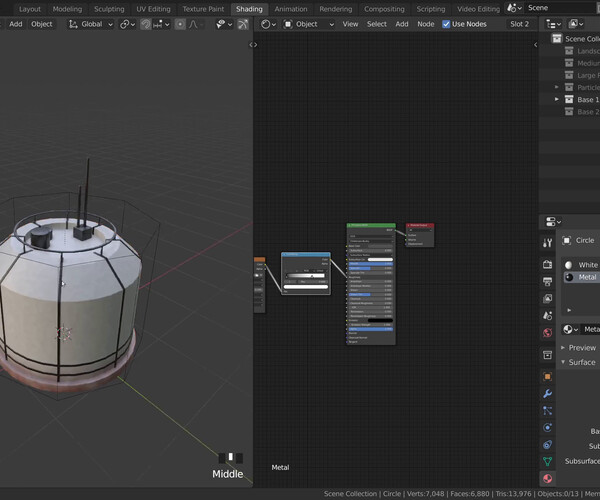Collapse the Surface panel
The width and height of the screenshot is (600, 500).
563,362
